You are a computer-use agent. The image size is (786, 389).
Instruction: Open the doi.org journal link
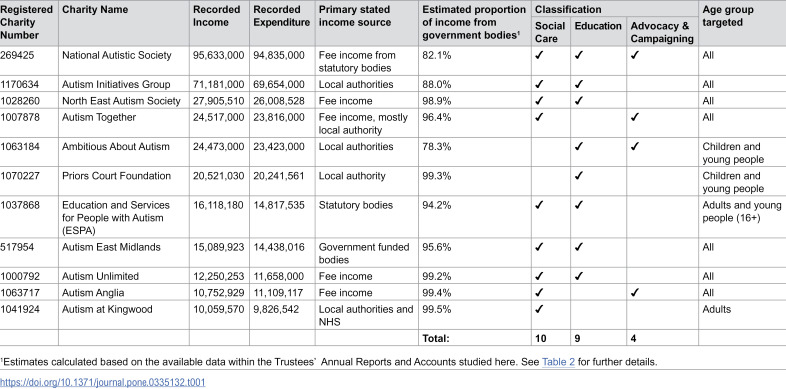tap(103, 382)
